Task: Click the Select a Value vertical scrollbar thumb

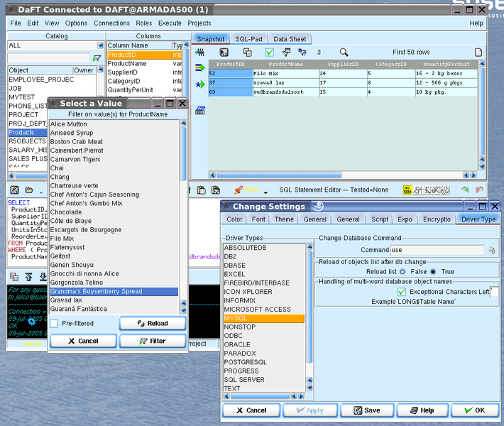Action: 183,153
